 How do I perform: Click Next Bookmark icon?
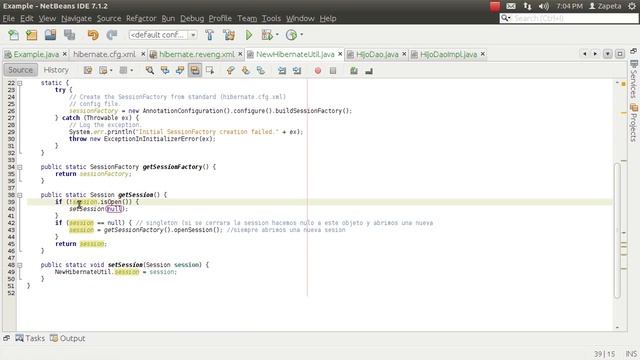pyautogui.click(x=246, y=71)
